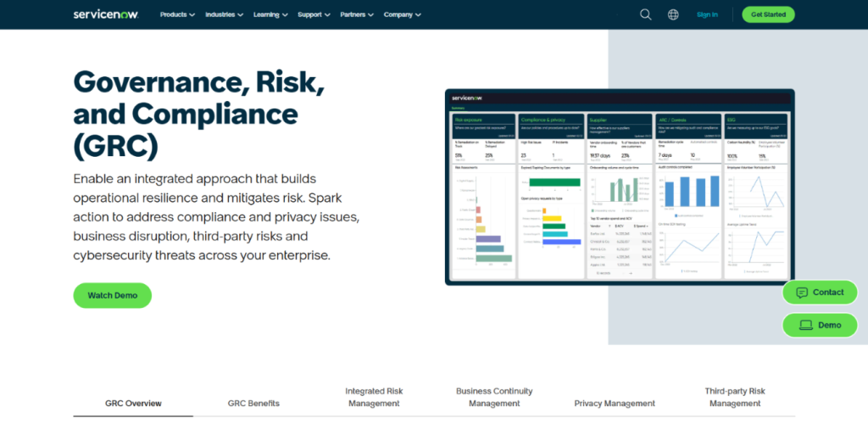Click the Get Started button
The image size is (868, 430).
click(768, 14)
